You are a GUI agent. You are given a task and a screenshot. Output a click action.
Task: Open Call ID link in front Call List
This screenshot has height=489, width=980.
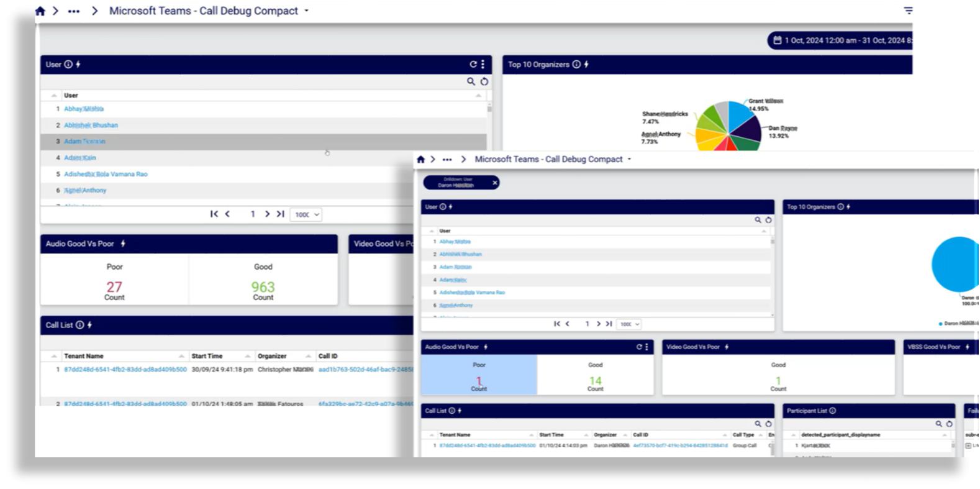coord(680,446)
